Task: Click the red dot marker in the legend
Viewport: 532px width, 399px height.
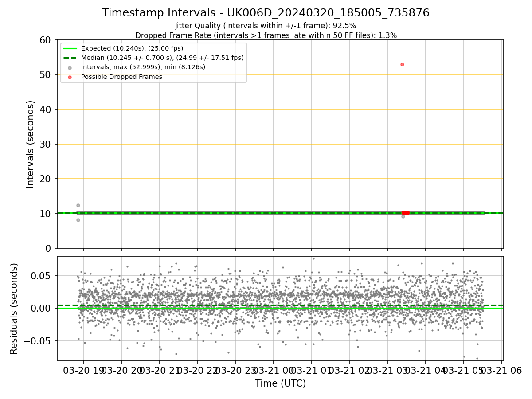Action: click(70, 77)
